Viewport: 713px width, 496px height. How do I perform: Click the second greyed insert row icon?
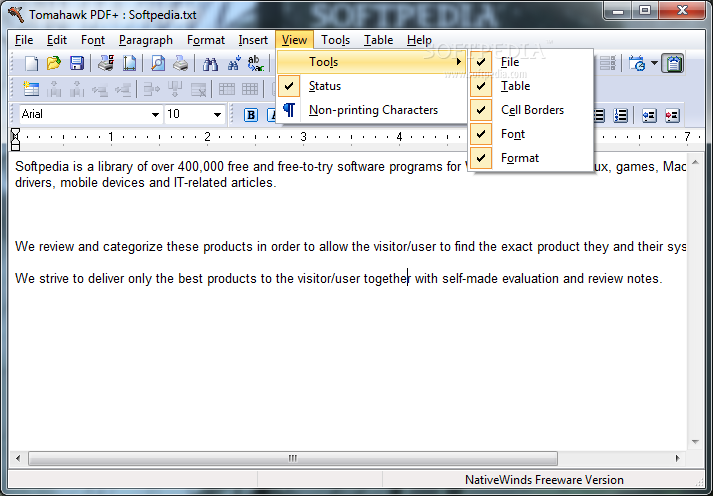(123, 89)
